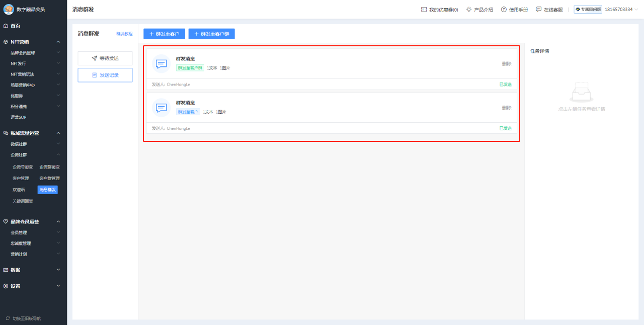Click the 设置 gear icon in sidebar

(7, 285)
